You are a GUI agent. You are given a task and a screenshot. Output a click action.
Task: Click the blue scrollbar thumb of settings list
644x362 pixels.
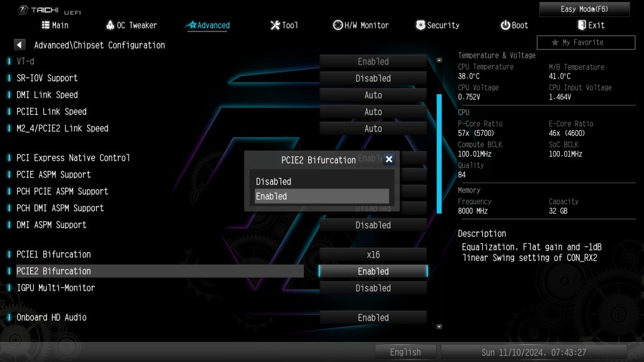tap(439, 153)
